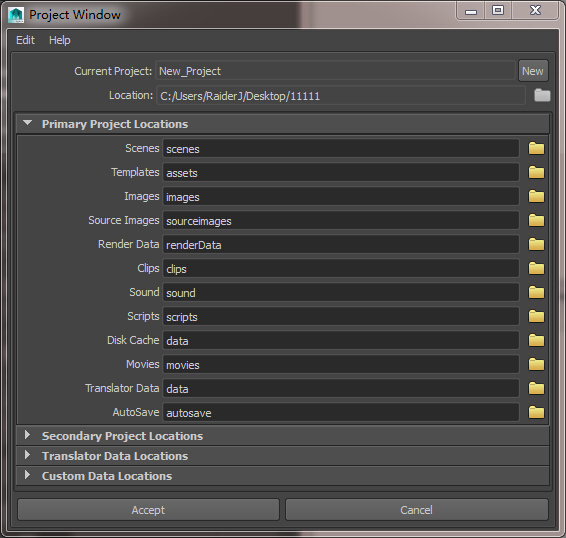Click the "Source Images" row label
This screenshot has width=566, height=538.
123,220
